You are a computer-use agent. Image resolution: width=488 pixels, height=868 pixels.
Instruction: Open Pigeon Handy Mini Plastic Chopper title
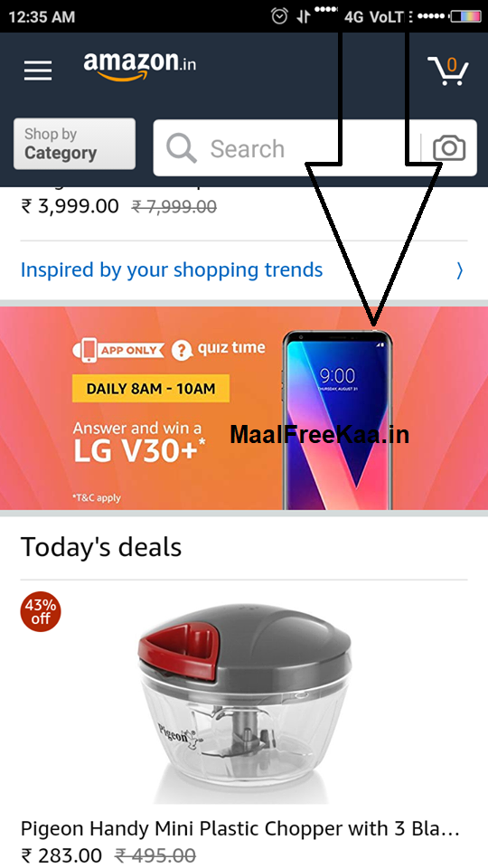click(240, 829)
